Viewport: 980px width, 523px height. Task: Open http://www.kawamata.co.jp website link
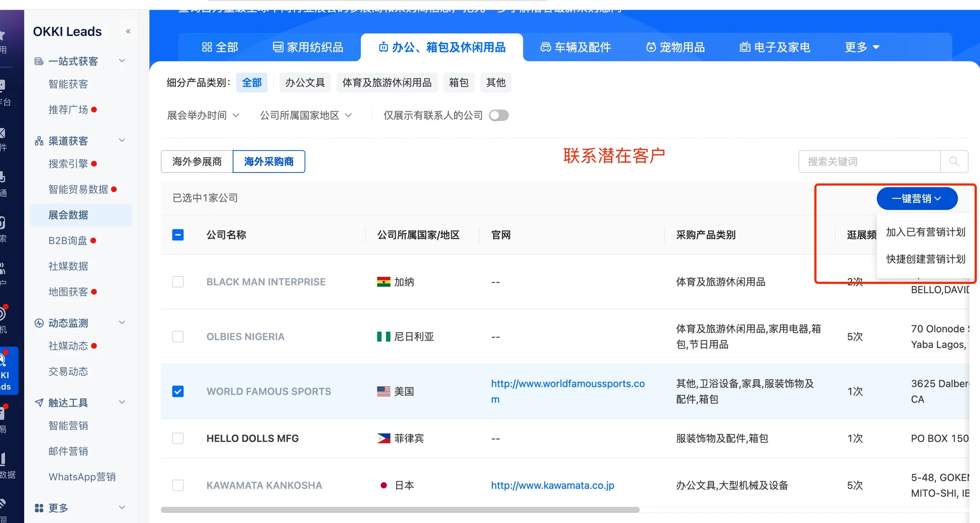pos(552,485)
